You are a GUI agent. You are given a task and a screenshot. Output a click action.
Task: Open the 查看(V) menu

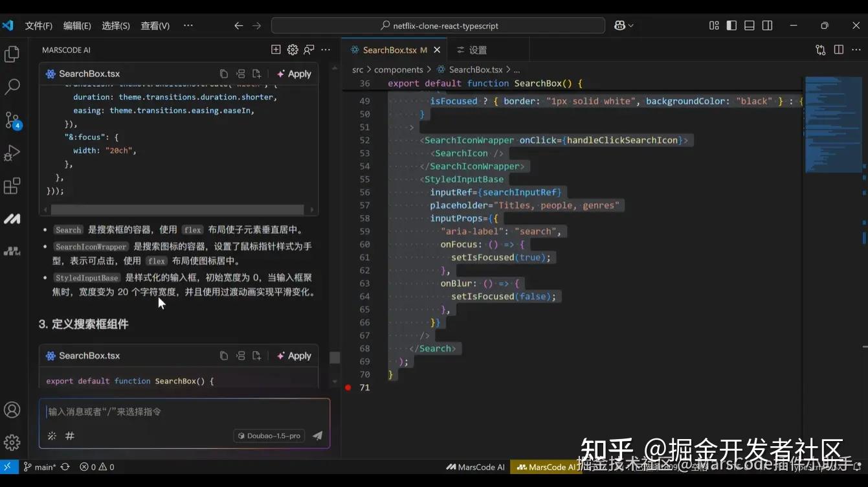coord(155,25)
